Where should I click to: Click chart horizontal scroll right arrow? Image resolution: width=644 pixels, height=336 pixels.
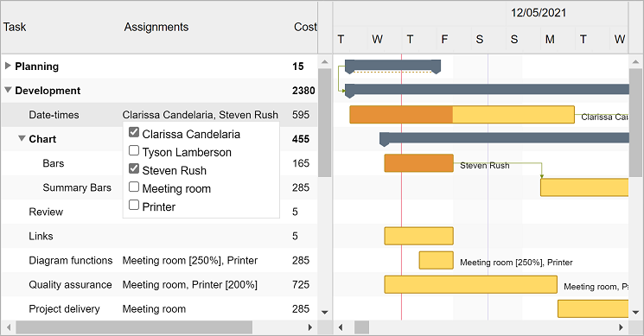click(x=621, y=327)
